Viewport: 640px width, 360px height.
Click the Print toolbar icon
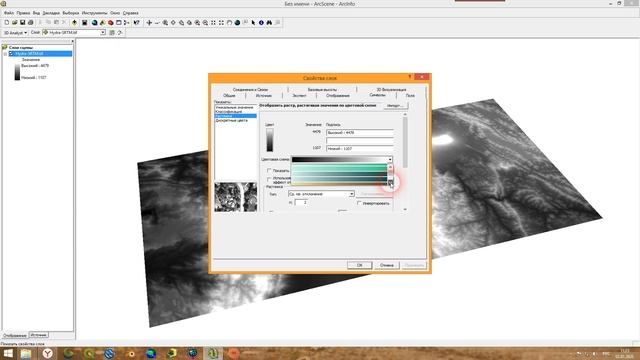(31, 22)
